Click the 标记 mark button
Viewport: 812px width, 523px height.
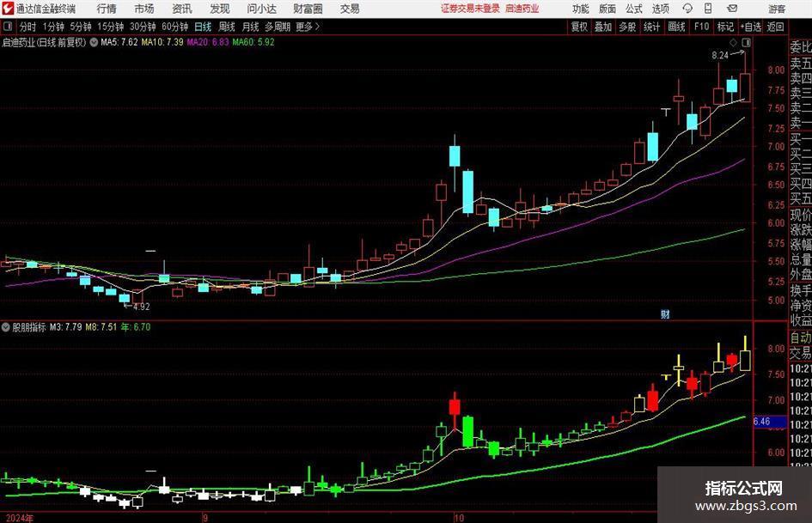[x=725, y=27]
